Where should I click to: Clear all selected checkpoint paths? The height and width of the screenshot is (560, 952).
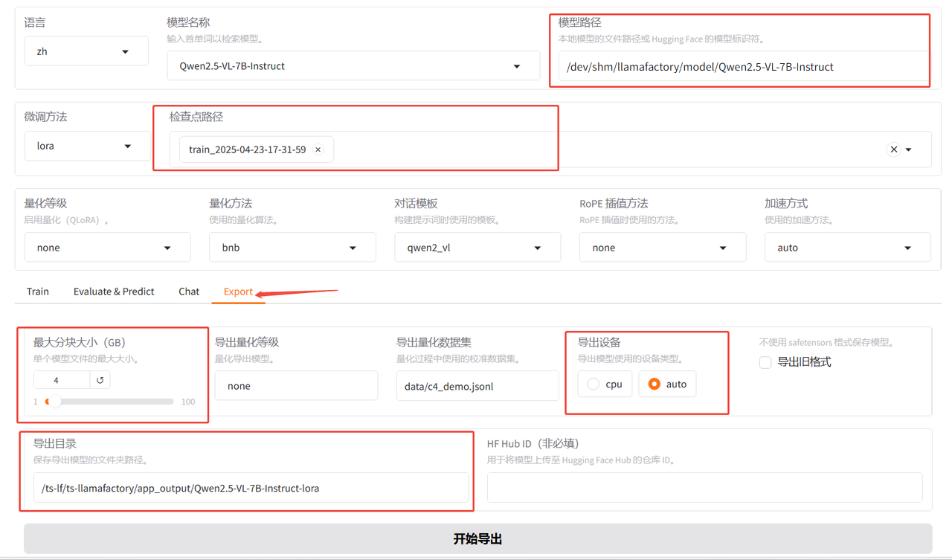(894, 149)
